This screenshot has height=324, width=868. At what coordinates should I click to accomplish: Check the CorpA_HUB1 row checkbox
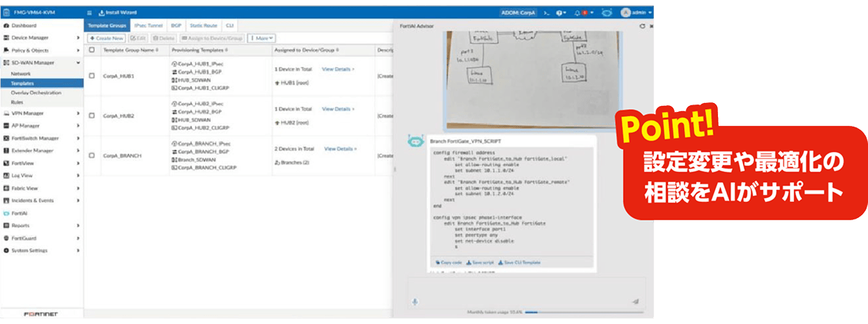tap(92, 76)
